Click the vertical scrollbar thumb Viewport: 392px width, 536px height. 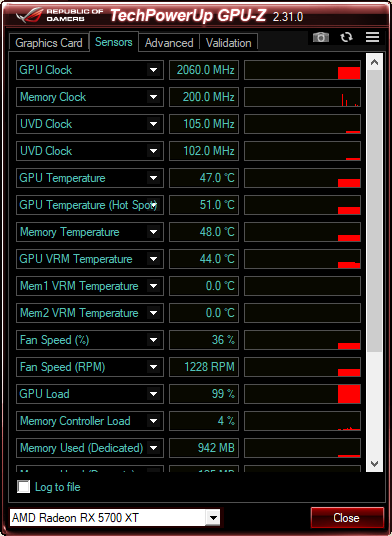[374, 211]
